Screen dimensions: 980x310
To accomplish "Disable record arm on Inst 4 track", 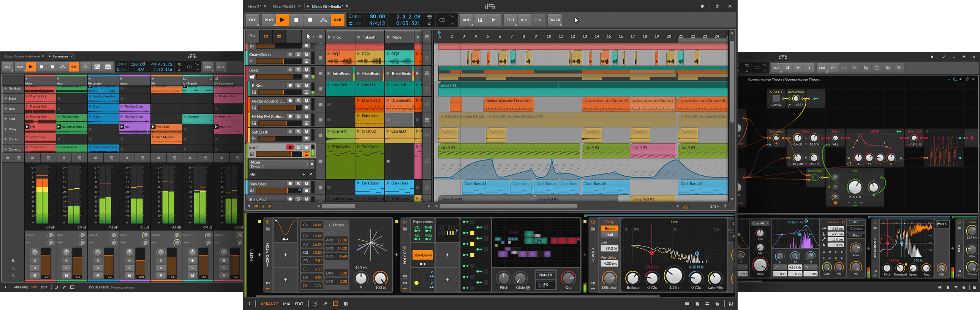I will [290, 147].
